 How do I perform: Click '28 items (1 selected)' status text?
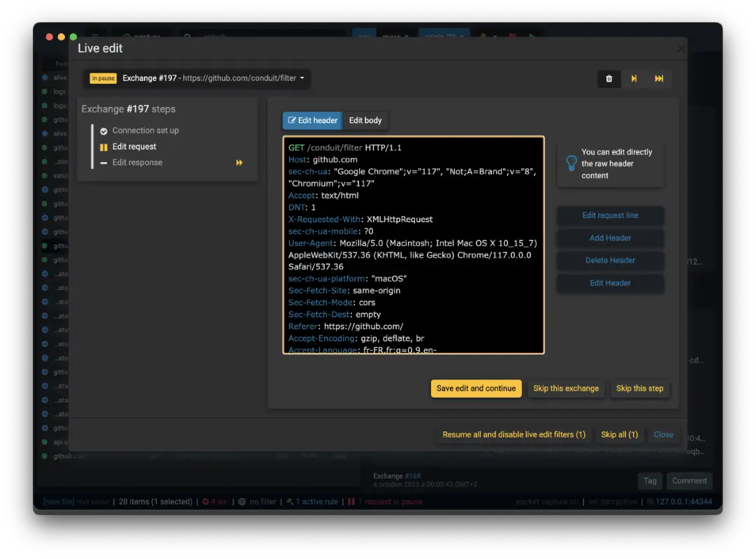pos(155,502)
